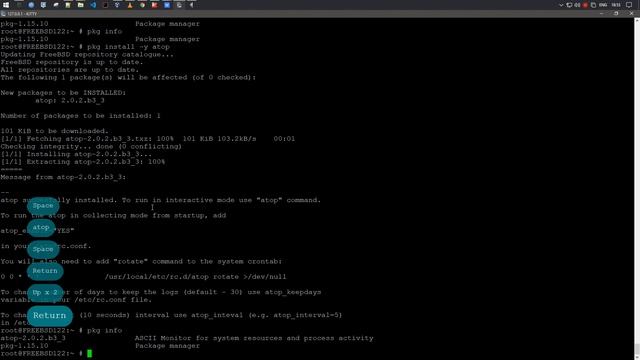Screen dimensions: 640x360
Task: Click 'Message from atop-2.0.2.b3_3:' line
Action: click(63, 177)
